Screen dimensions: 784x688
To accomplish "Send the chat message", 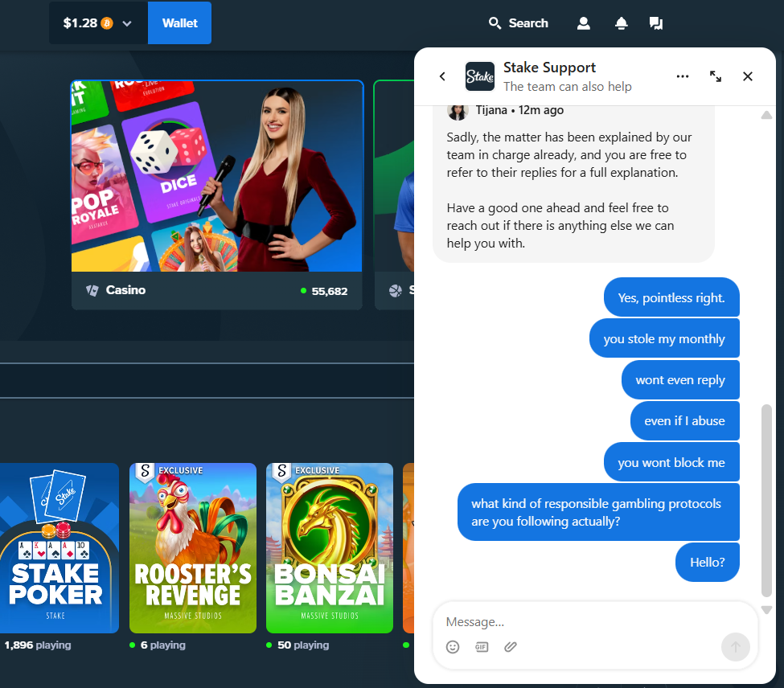I will coord(736,647).
